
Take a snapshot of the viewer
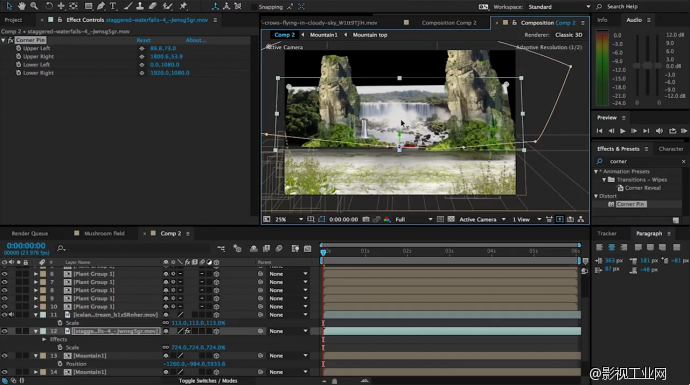(x=366, y=219)
